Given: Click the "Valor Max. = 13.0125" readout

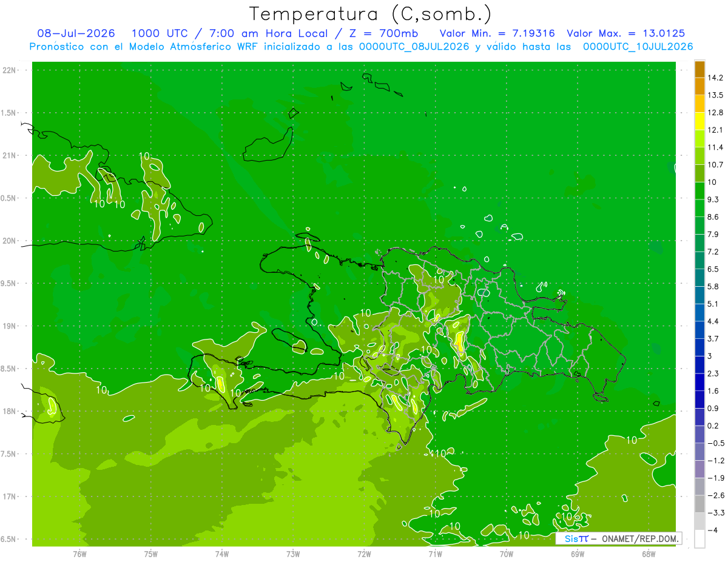Looking at the screenshot, I should coord(625,33).
